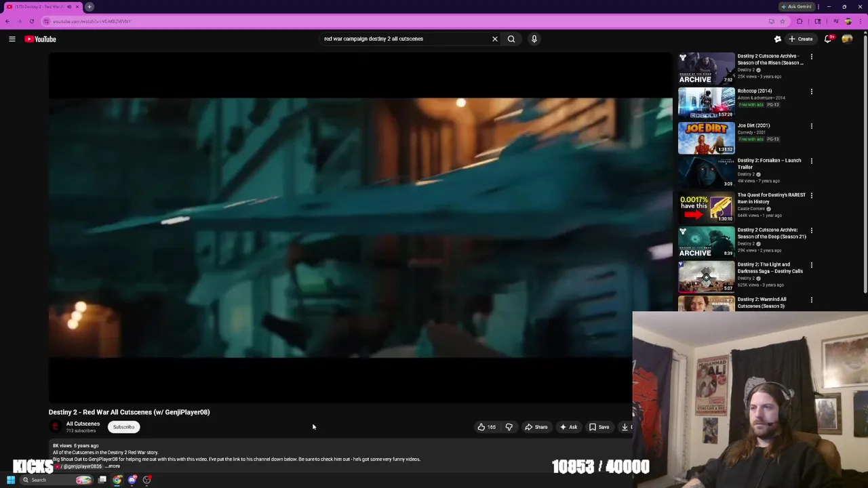Open Forsaken Launch Trailer thumbnail
Screen dimensions: 868x488
(x=707, y=173)
